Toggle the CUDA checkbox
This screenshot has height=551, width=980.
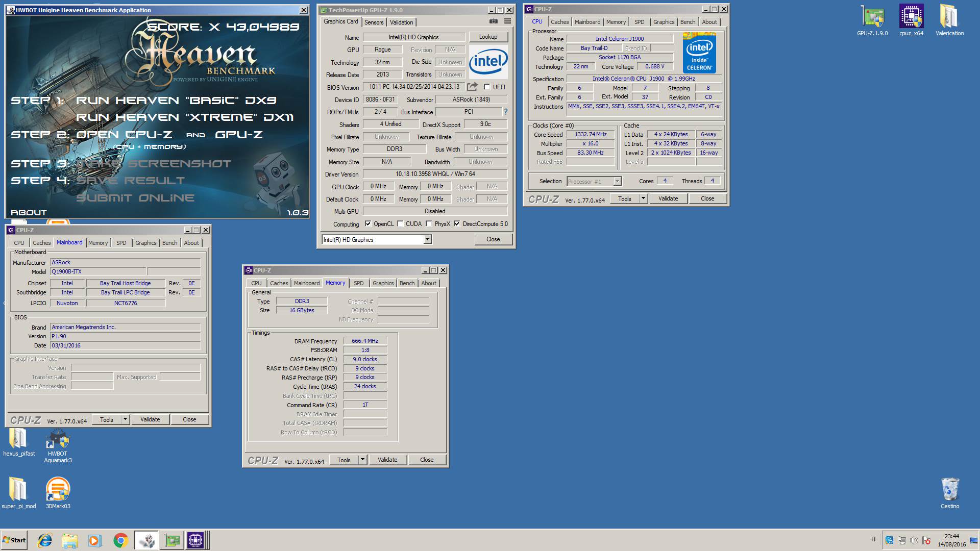click(400, 223)
